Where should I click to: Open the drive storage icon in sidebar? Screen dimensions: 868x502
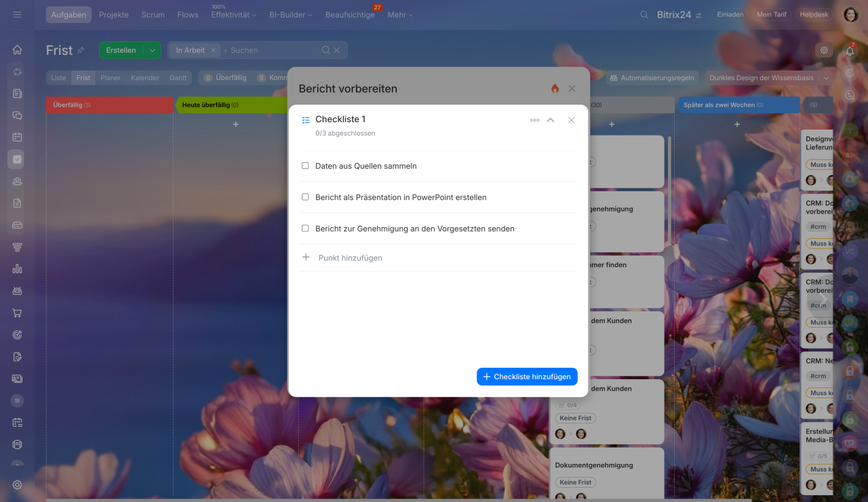tap(17, 225)
